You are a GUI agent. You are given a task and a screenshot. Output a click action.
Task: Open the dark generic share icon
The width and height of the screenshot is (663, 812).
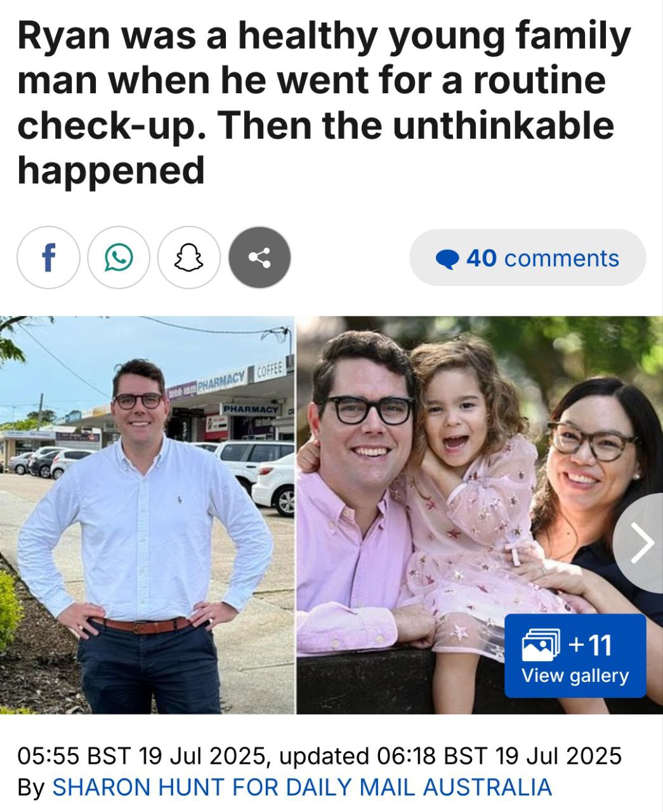[x=259, y=258]
